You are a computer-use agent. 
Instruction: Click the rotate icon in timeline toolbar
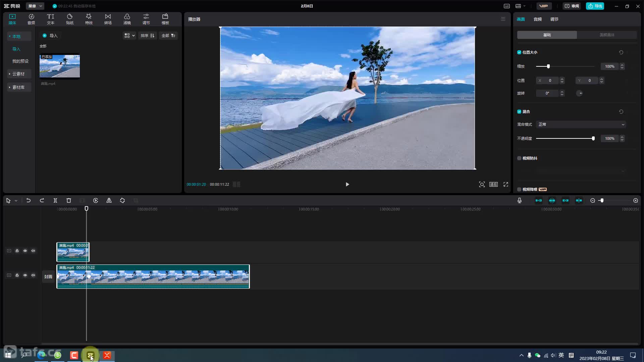point(122,200)
